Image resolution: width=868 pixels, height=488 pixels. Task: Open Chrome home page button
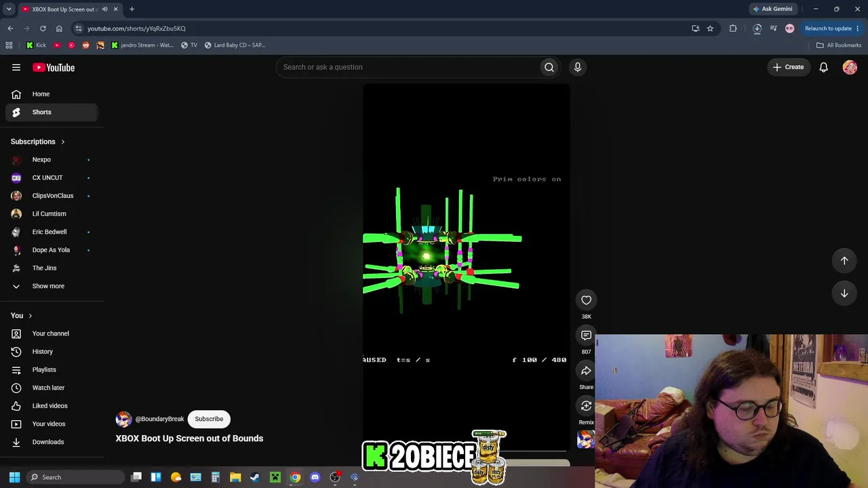59,28
